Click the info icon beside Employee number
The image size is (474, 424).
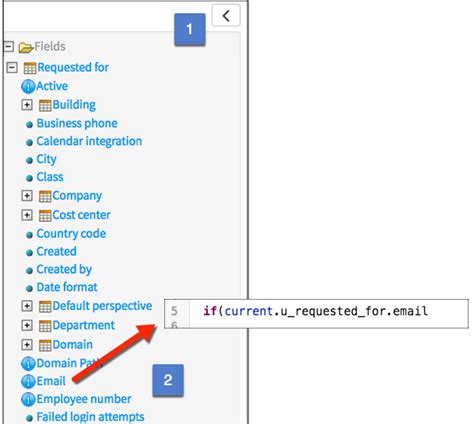click(28, 399)
